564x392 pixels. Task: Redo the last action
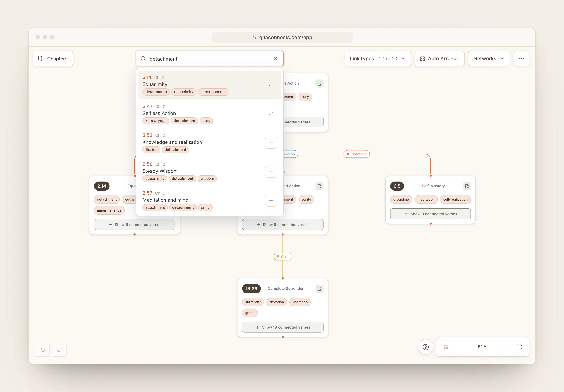(59, 350)
